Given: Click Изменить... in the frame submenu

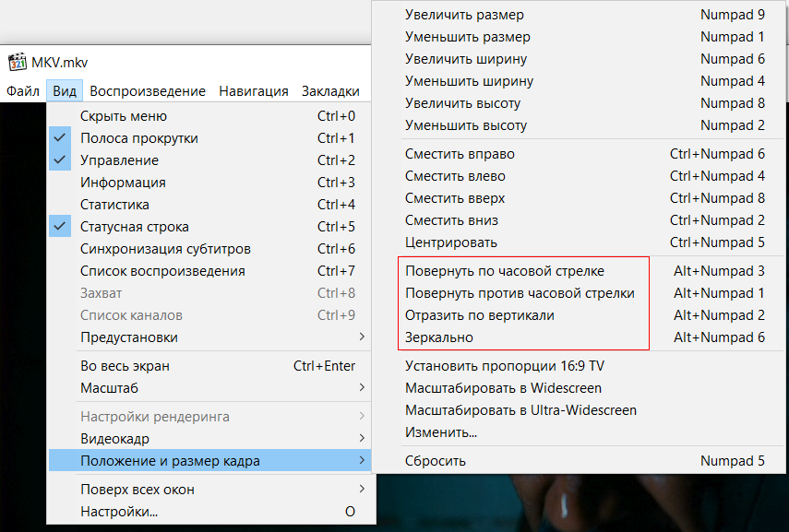Looking at the screenshot, I should [441, 432].
